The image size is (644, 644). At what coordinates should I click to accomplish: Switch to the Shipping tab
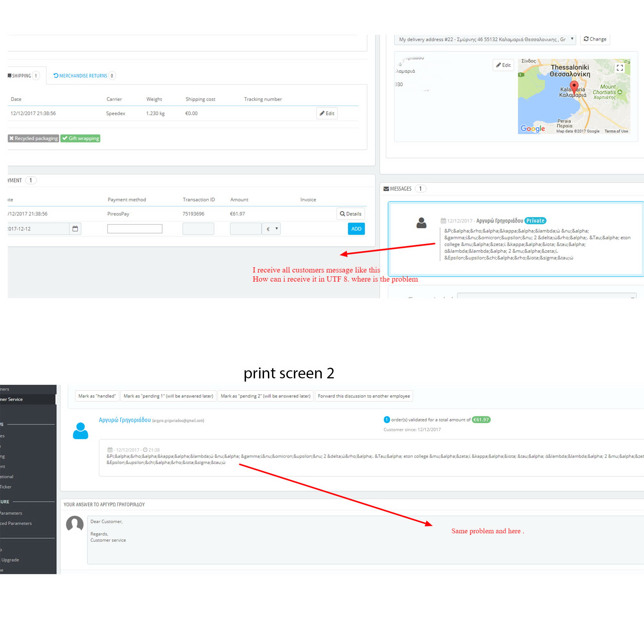pos(23,76)
